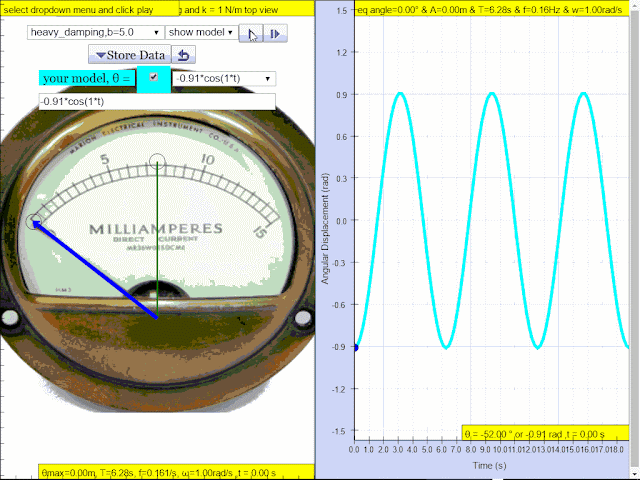
Task: Click the step-forward button
Action: coord(276,33)
